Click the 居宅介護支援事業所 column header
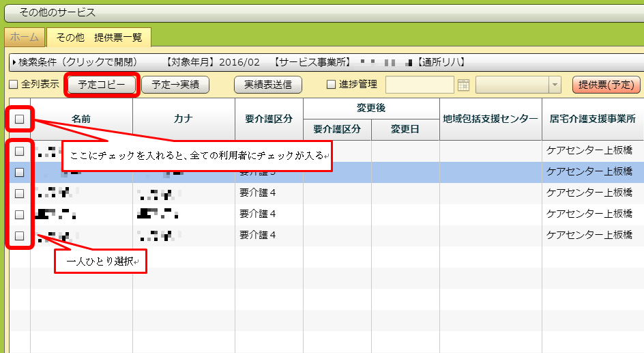This screenshot has width=644, height=353. 592,119
